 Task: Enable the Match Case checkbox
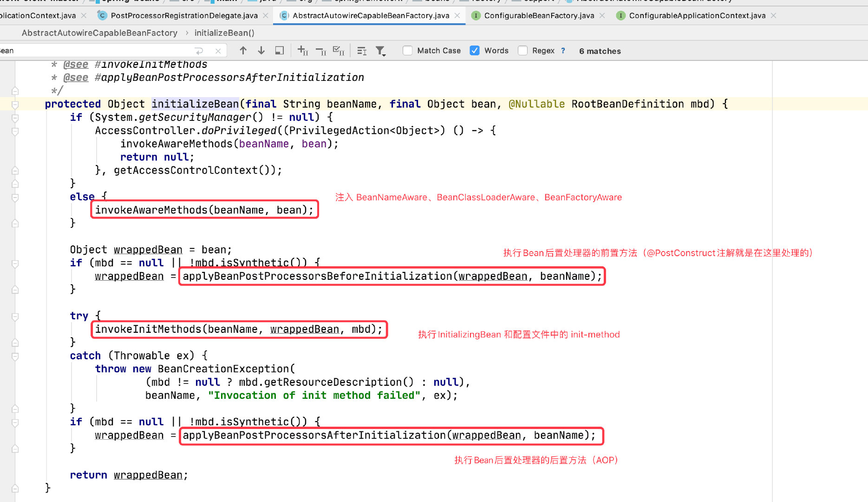[x=407, y=51]
